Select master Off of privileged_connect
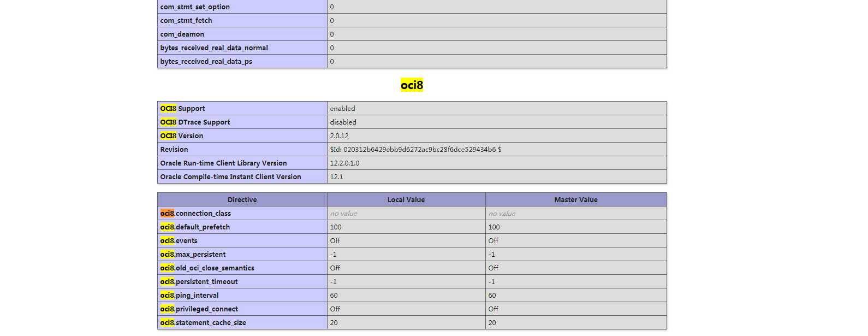 tap(493, 309)
